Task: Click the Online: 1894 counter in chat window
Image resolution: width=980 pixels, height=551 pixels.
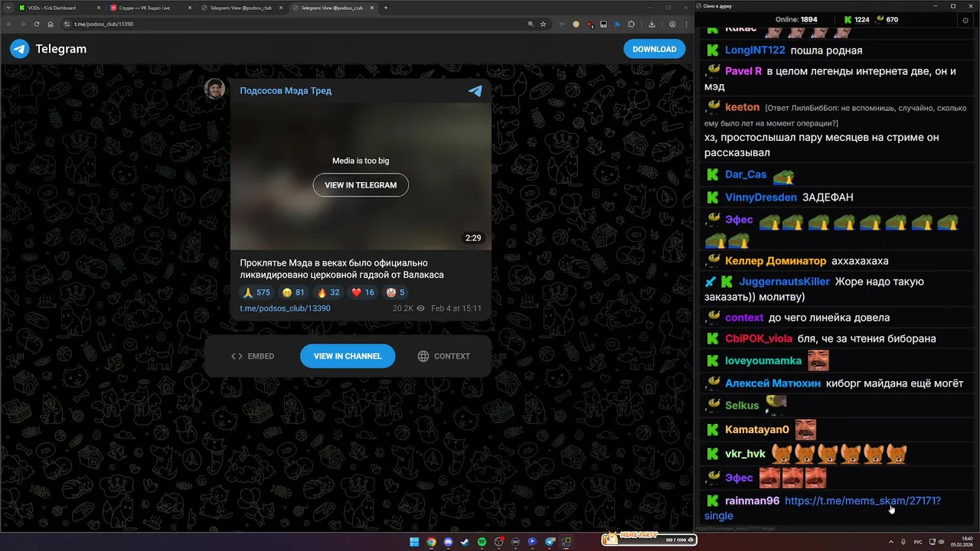Action: tap(796, 20)
